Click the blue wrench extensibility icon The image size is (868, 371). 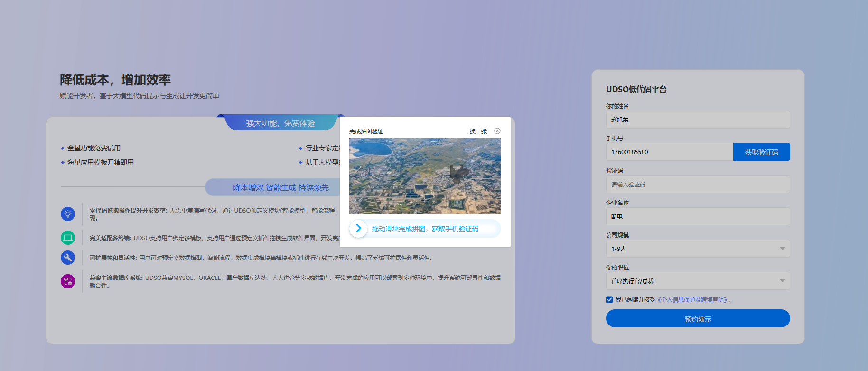click(x=68, y=258)
